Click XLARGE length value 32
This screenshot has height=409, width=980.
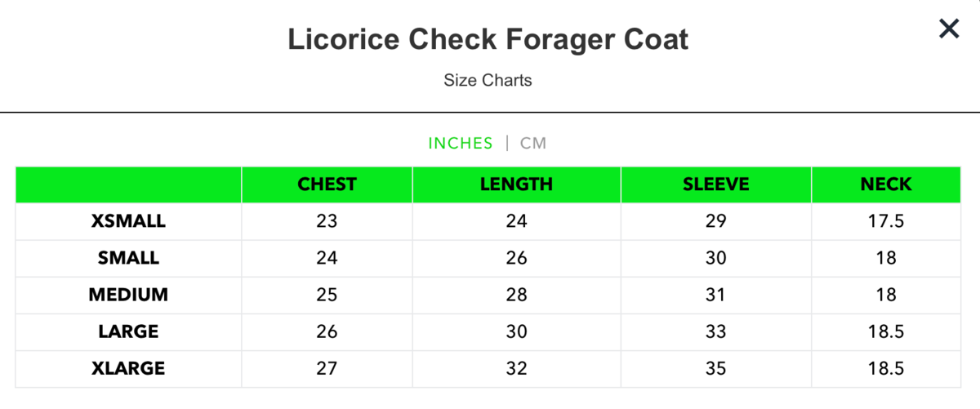[516, 369]
